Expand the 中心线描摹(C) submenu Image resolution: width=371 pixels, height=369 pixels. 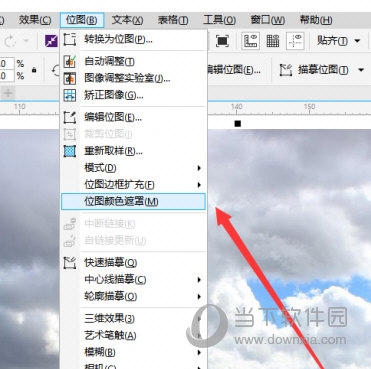pyautogui.click(x=134, y=279)
